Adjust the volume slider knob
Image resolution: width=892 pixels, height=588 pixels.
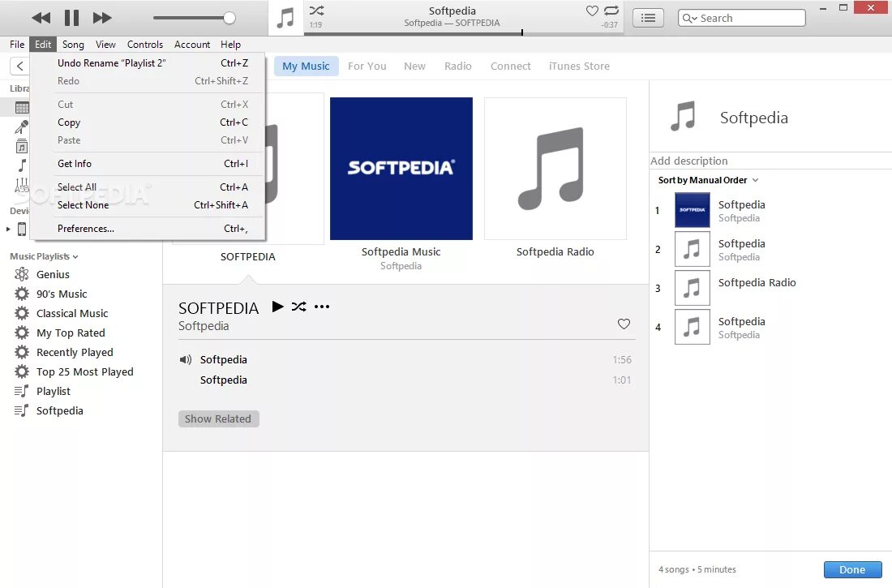(229, 18)
